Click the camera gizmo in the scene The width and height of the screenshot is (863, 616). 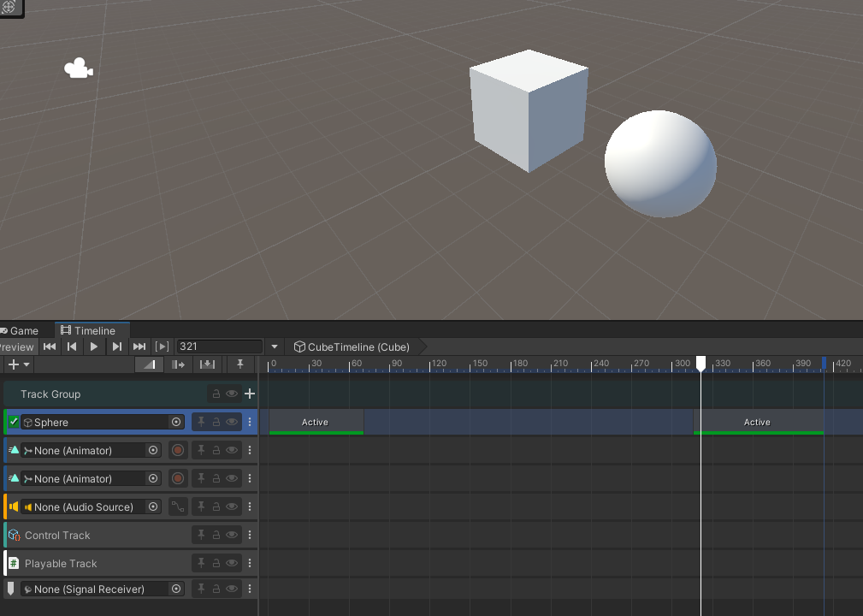(x=79, y=69)
